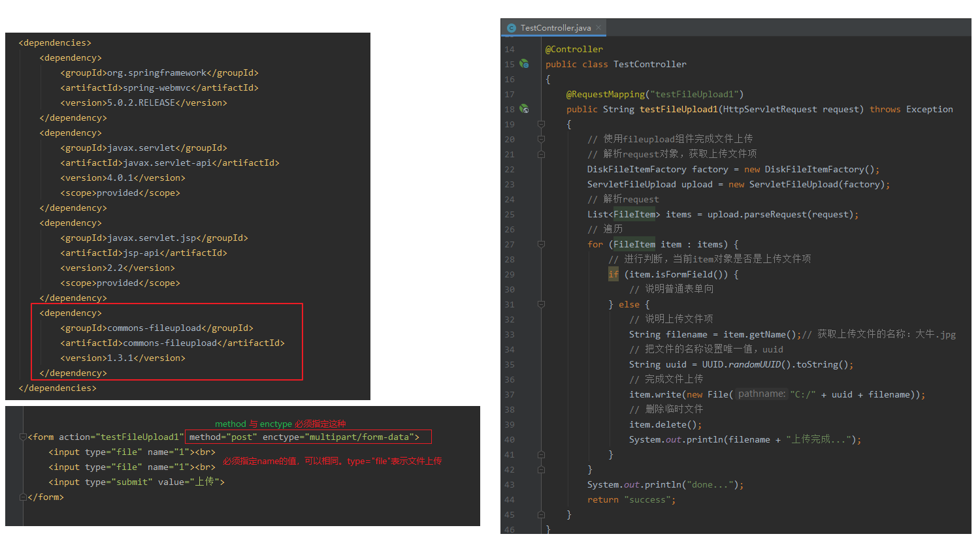980x547 pixels.
Task: Click the '1.3.1' version line
Action: coord(123,358)
